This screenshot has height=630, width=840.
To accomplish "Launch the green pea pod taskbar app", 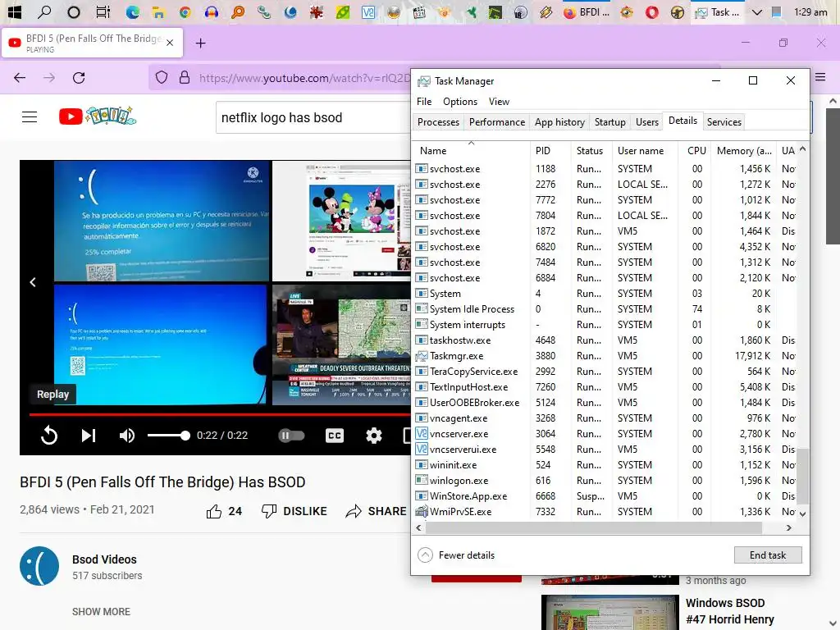I will (x=342, y=11).
